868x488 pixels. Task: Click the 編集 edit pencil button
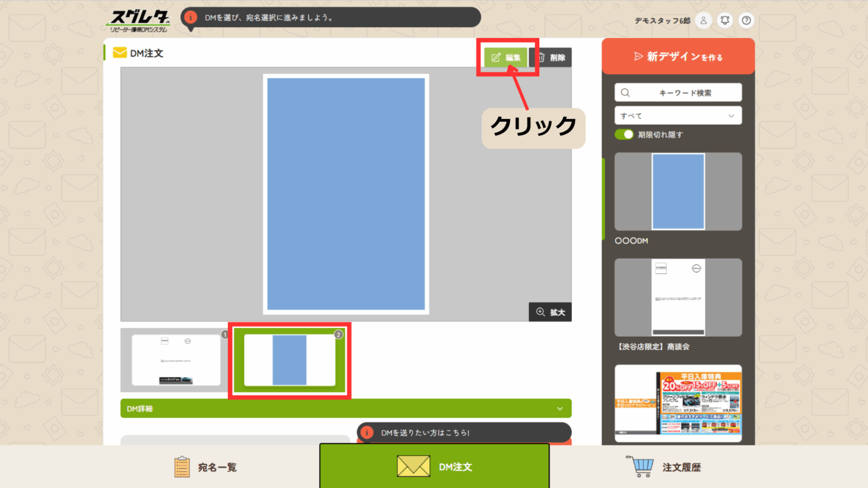pyautogui.click(x=506, y=57)
